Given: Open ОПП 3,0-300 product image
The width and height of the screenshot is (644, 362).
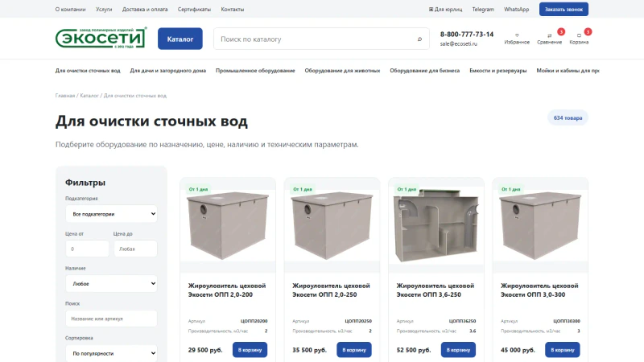Looking at the screenshot, I should point(540,226).
